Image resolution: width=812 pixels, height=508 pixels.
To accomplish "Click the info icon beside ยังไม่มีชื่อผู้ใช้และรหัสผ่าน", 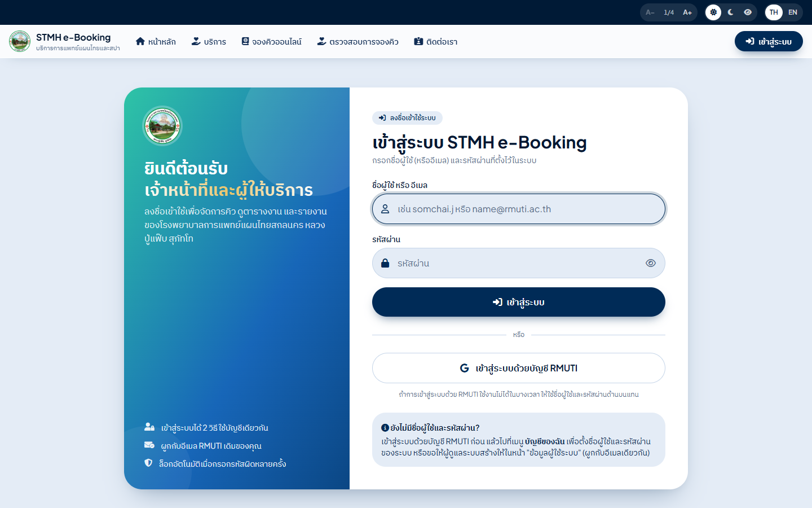I will [x=385, y=428].
